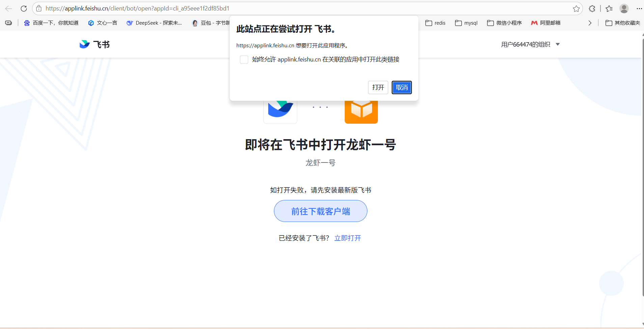Click the first bookmarks bar icon
Viewport: 644px width, 329px height.
click(8, 23)
